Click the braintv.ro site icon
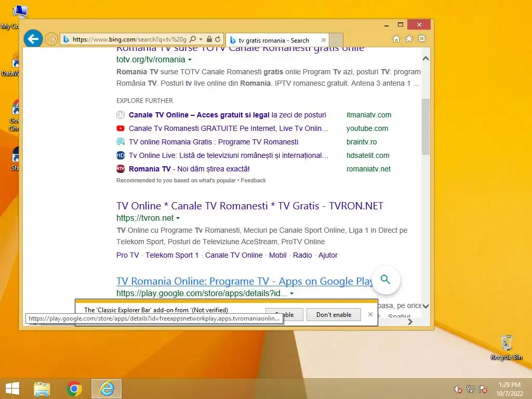 pos(121,142)
